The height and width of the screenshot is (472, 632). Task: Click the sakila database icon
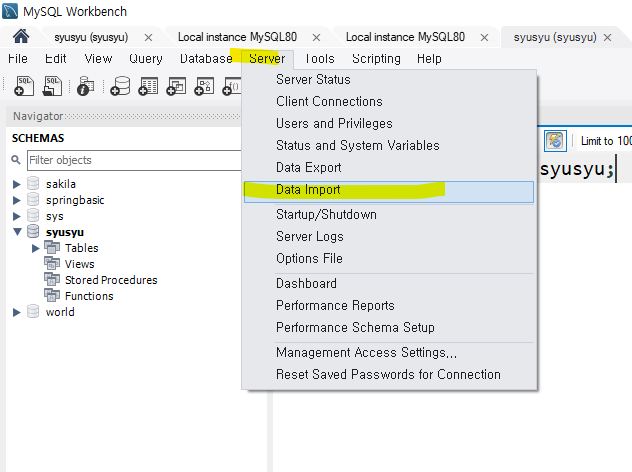(33, 184)
